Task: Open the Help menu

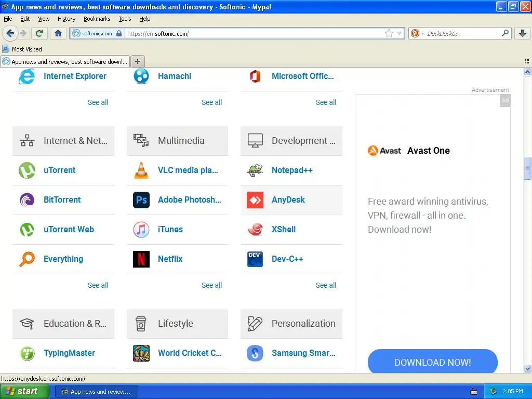Action: [145, 19]
